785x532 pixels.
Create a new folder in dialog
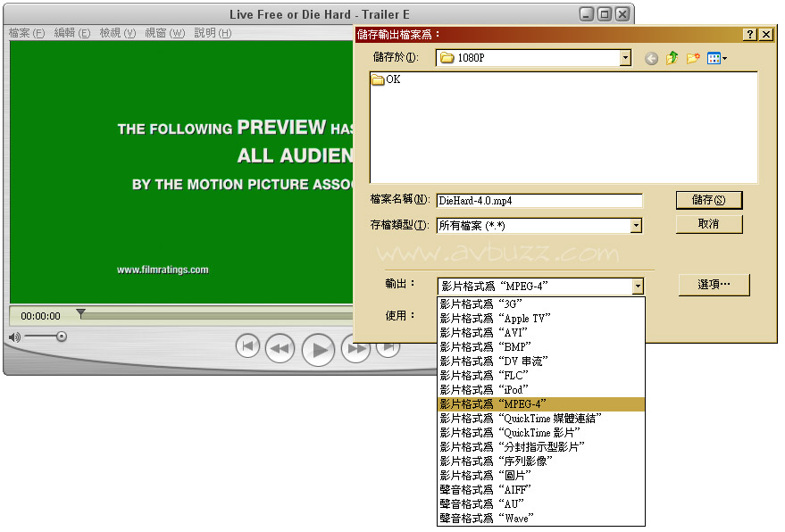click(x=693, y=59)
